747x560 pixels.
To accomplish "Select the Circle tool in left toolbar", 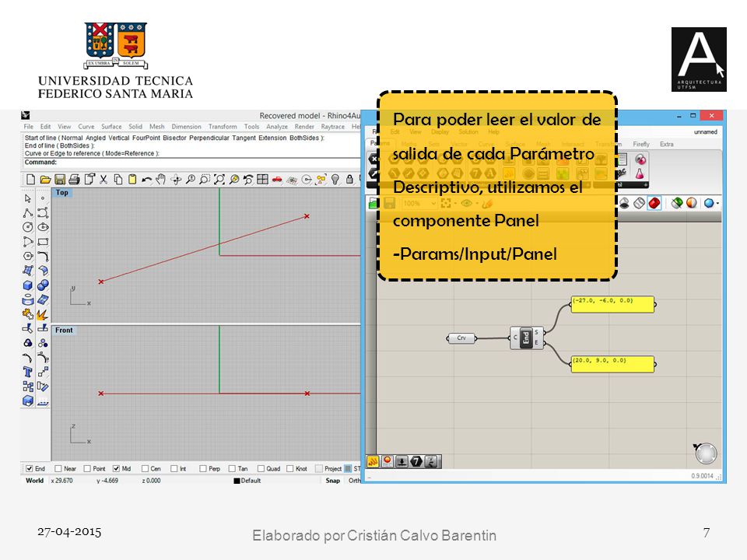I will click(x=28, y=227).
